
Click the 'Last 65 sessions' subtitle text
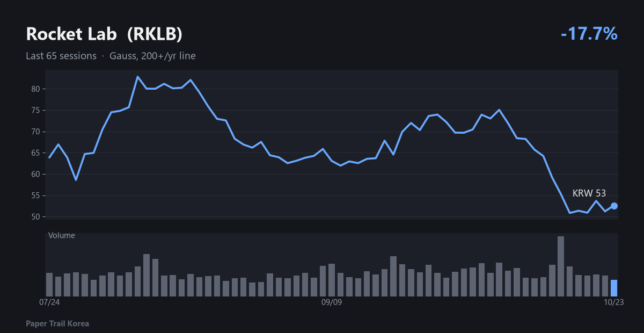(x=61, y=56)
